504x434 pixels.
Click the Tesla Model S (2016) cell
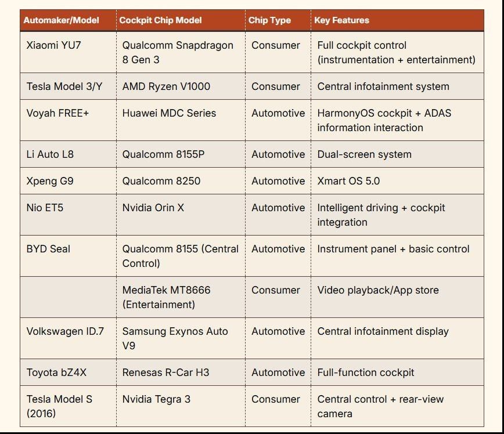(68, 406)
